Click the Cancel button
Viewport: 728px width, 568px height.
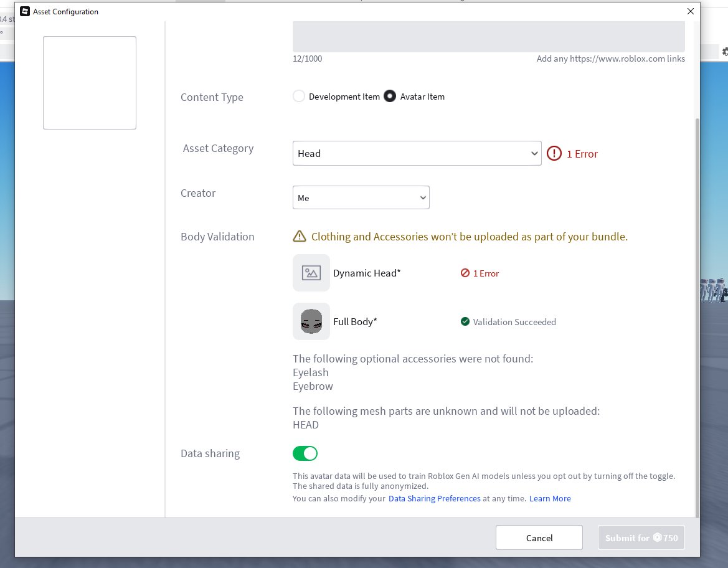539,538
